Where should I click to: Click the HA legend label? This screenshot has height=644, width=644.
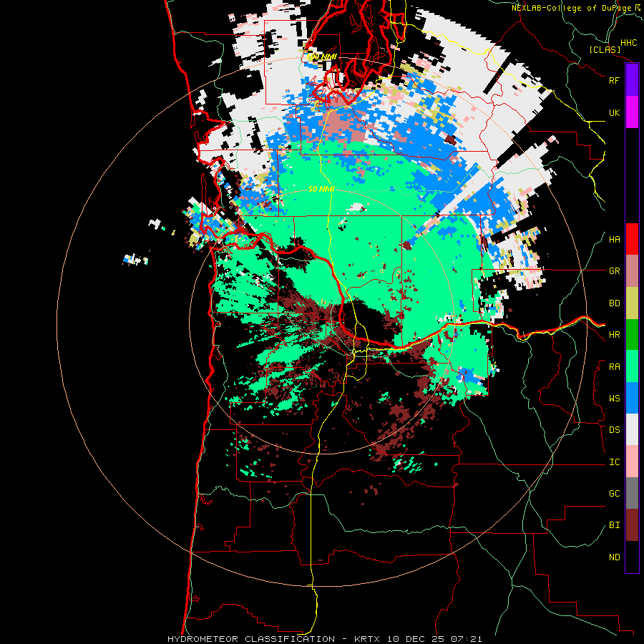tap(615, 240)
